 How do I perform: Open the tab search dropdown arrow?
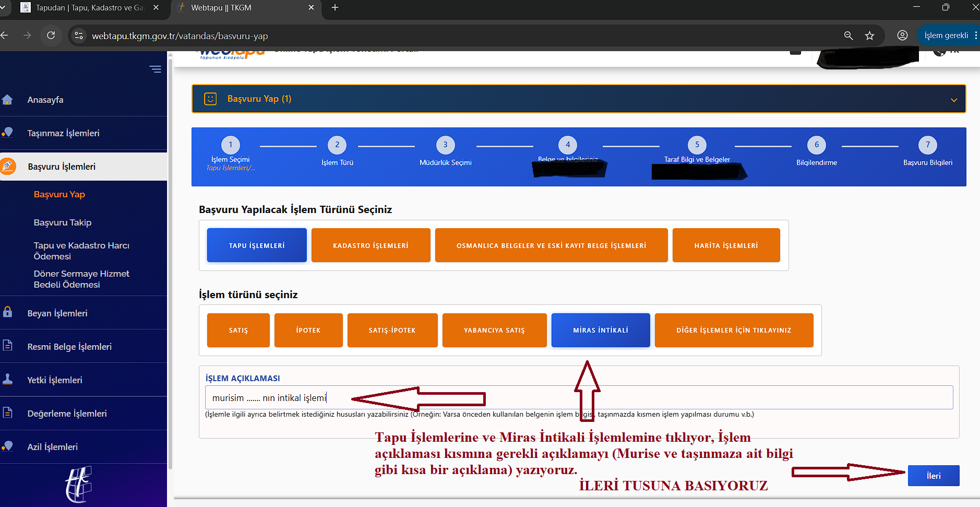pos(3,7)
